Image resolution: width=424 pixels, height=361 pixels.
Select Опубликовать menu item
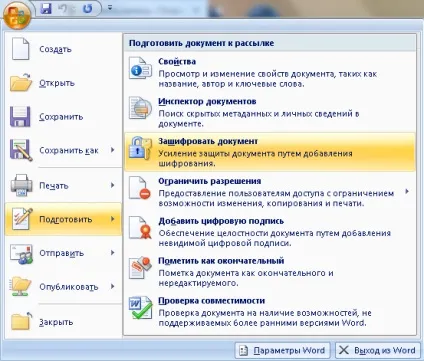coord(63,287)
